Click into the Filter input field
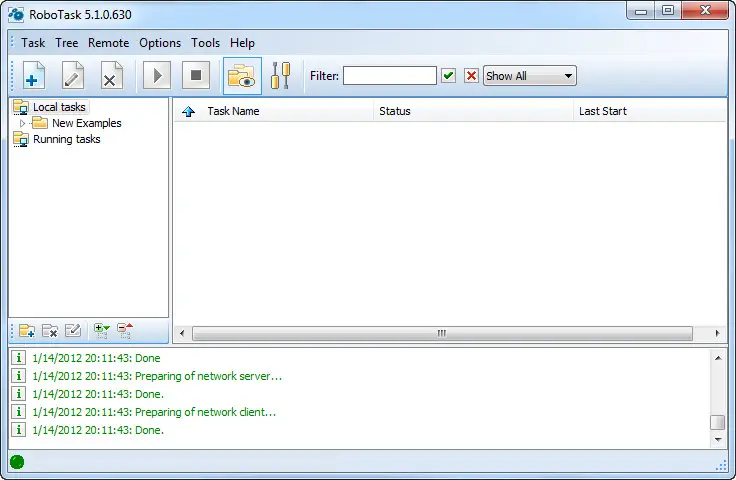 point(390,76)
